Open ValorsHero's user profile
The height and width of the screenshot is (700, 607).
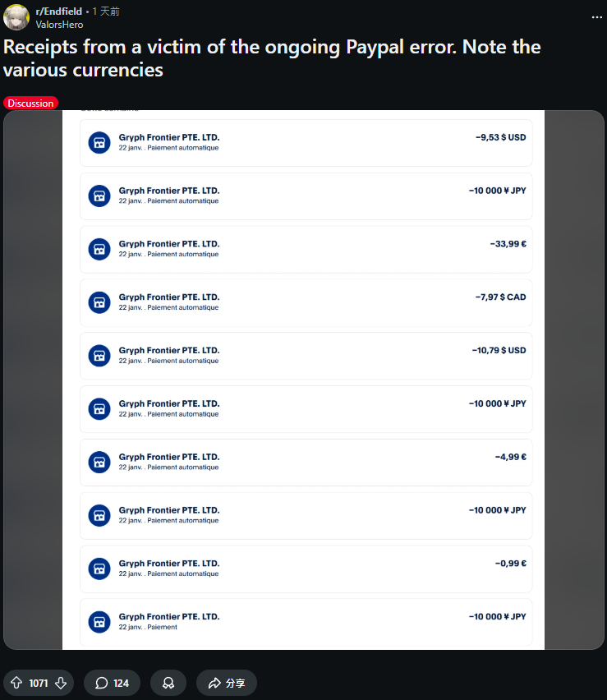(x=59, y=25)
